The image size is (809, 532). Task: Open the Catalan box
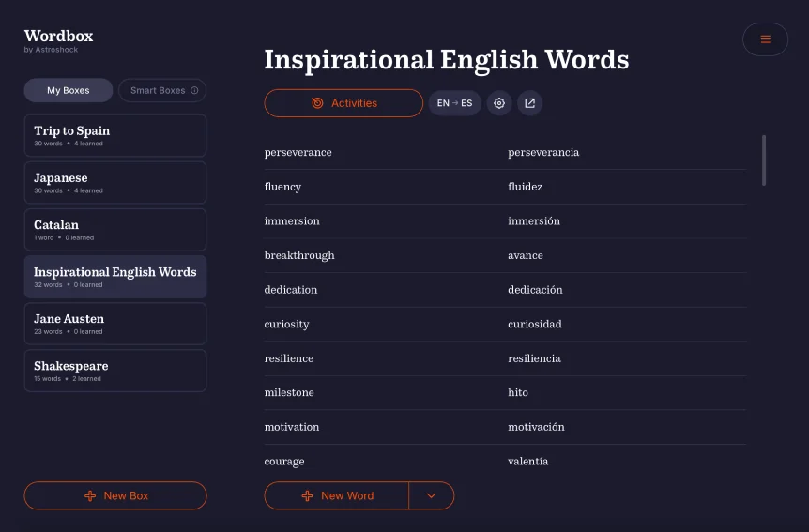click(115, 230)
